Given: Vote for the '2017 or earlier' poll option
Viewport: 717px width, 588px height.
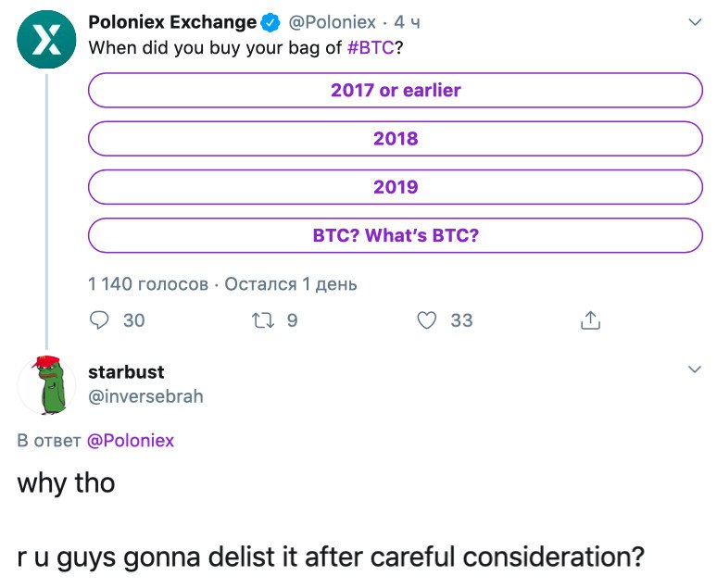Looking at the screenshot, I should click(396, 91).
